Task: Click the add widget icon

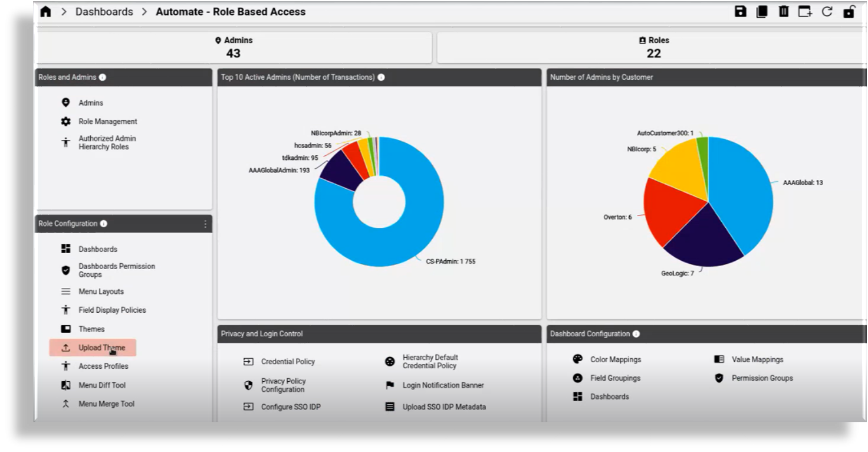Action: (805, 11)
